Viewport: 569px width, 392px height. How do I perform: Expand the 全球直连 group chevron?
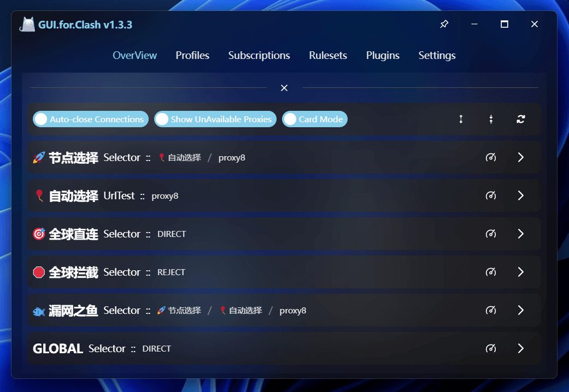coord(521,234)
